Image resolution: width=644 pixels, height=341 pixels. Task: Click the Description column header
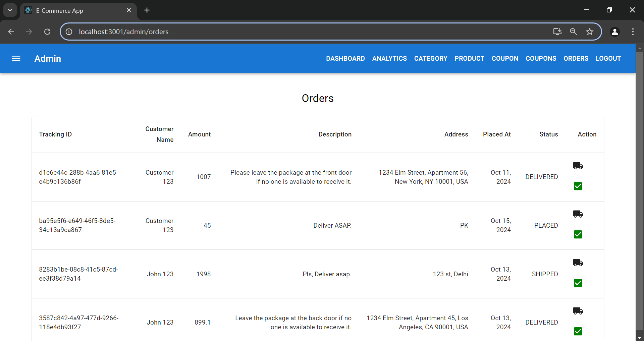click(335, 134)
